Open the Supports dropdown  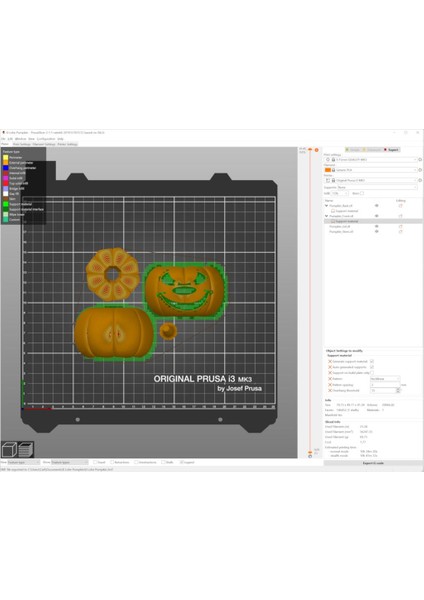[x=377, y=187]
